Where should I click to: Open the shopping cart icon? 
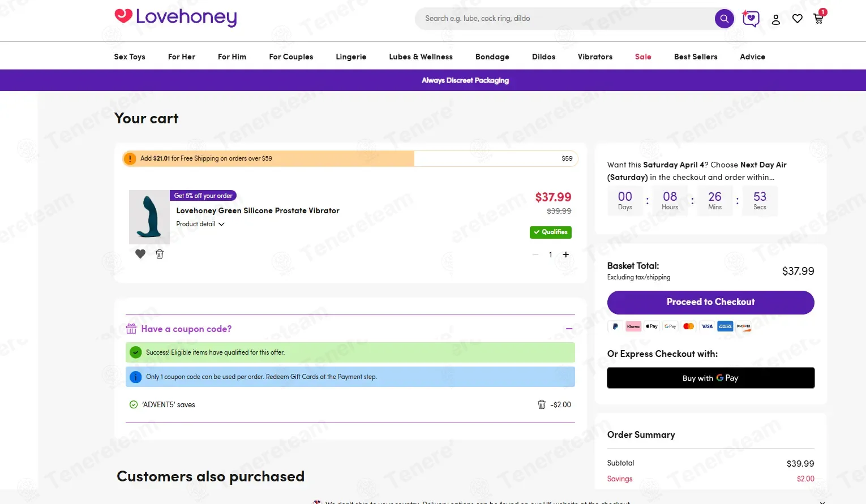click(x=818, y=18)
